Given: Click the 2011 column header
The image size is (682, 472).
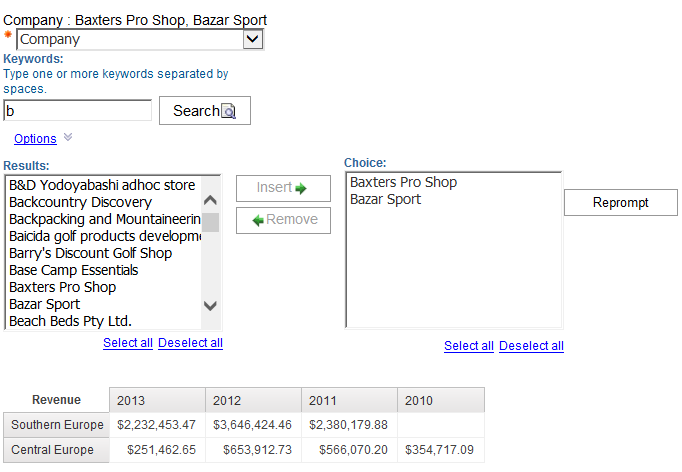Looking at the screenshot, I should click(x=350, y=400).
